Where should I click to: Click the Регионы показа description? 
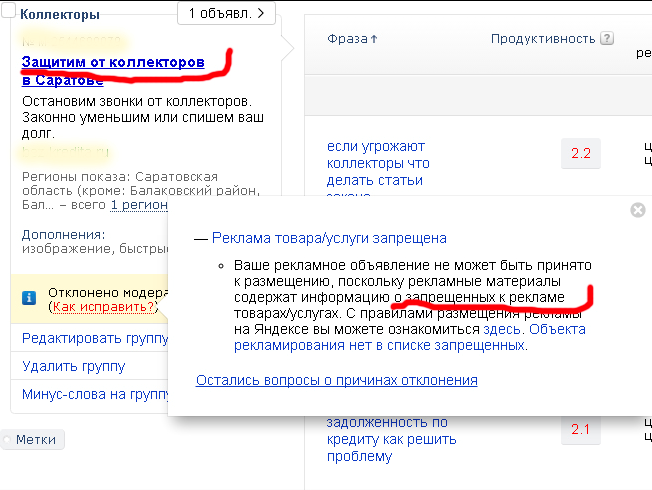141,191
